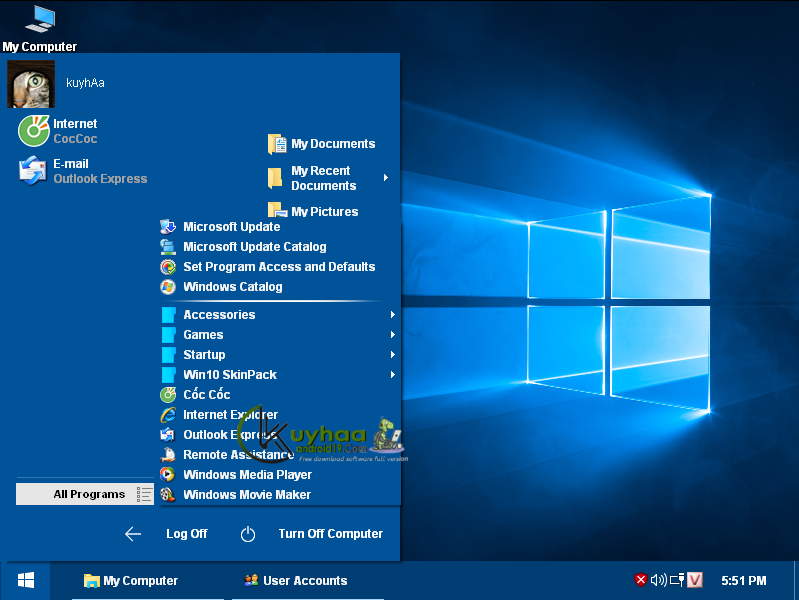Expand the Startup submenu arrow
This screenshot has height=600, width=799.
392,354
